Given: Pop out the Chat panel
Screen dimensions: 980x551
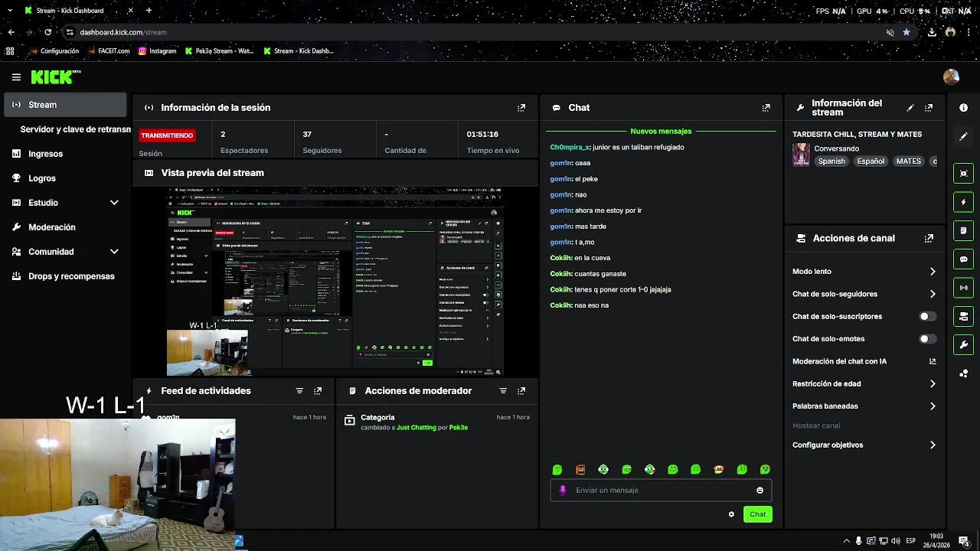Looking at the screenshot, I should (766, 108).
